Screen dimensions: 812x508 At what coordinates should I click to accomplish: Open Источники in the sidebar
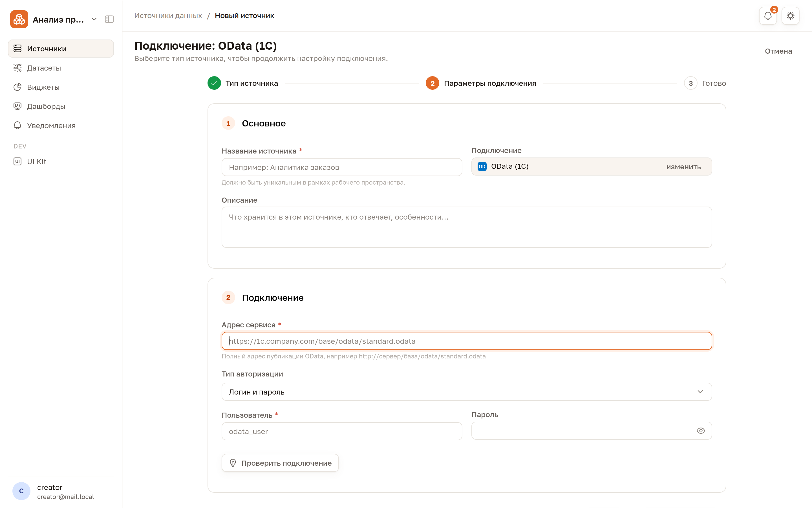coord(61,49)
